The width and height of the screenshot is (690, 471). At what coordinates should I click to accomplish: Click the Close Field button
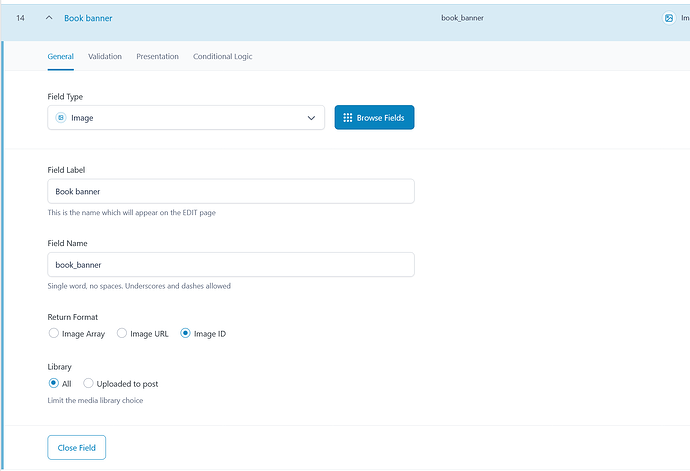77,448
